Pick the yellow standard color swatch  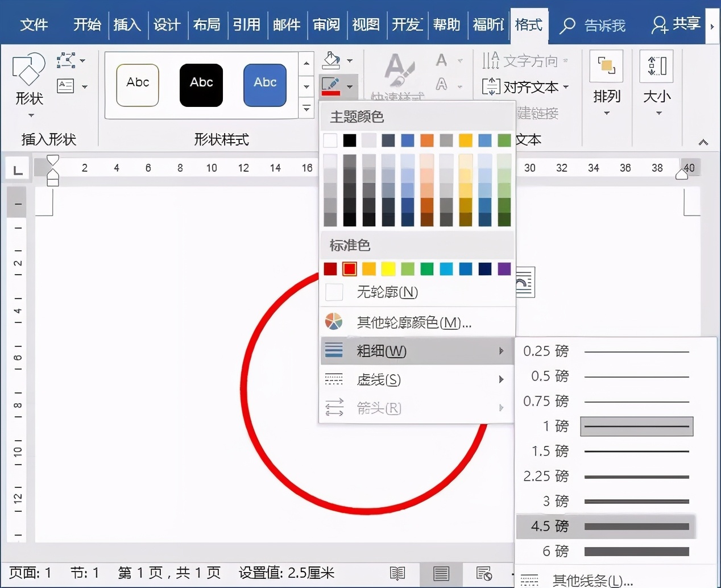tap(388, 269)
